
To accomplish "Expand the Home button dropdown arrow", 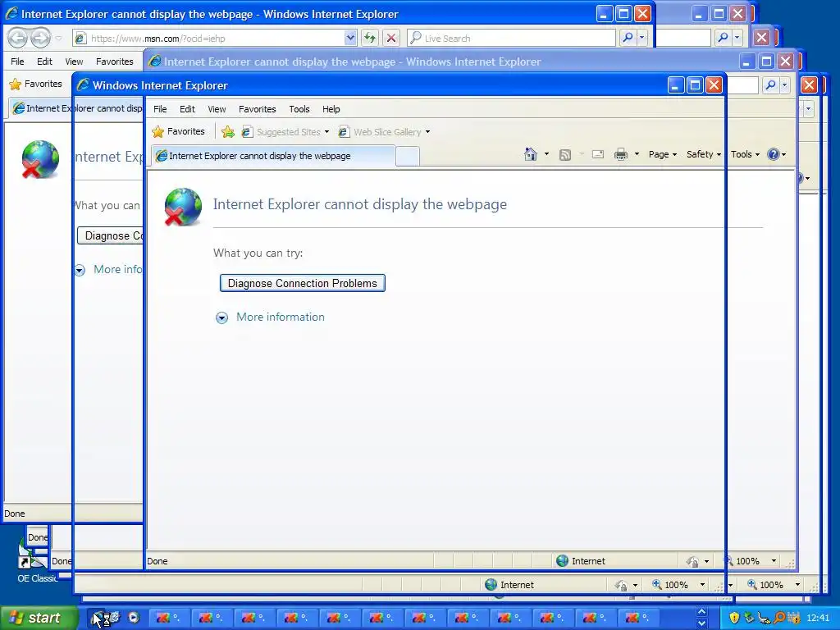I will 546,154.
